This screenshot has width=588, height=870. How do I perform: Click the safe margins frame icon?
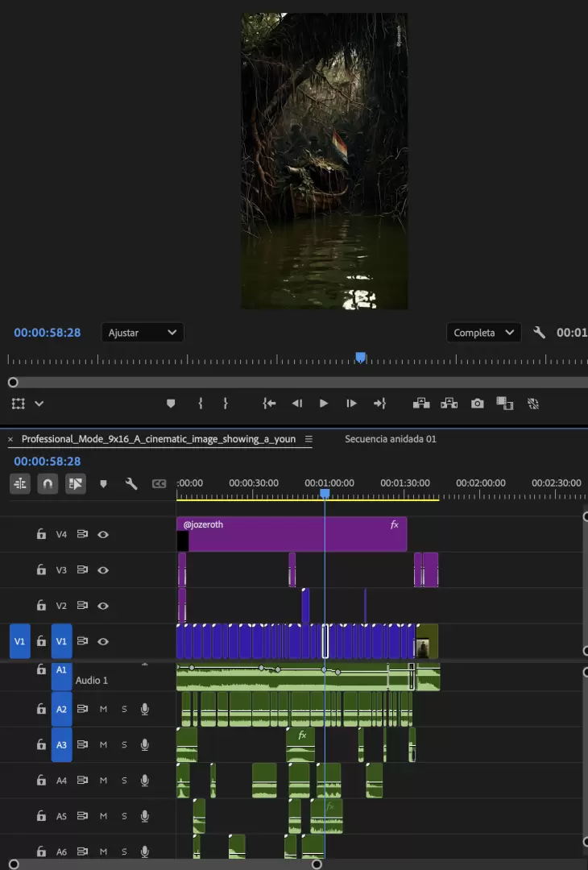tap(19, 404)
